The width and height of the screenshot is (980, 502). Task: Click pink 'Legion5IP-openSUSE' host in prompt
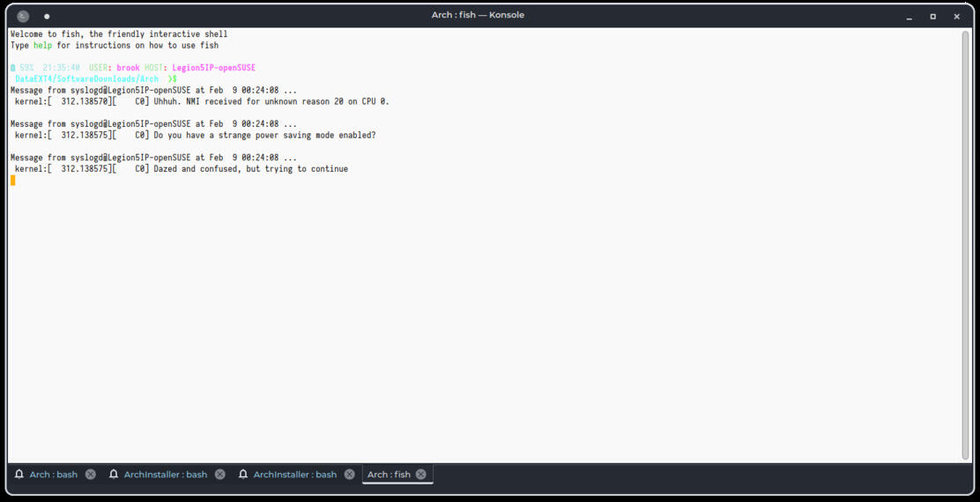[214, 68]
